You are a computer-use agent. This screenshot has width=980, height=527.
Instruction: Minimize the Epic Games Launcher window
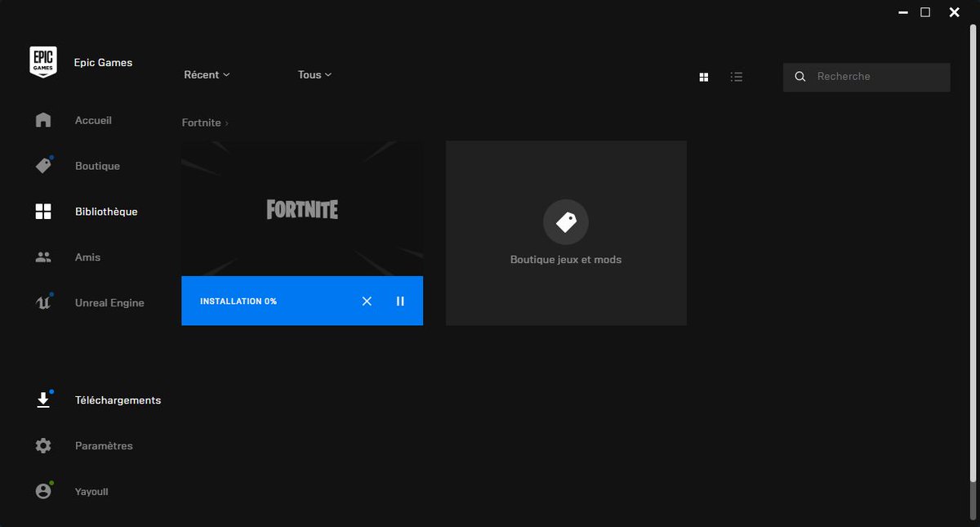[x=902, y=12]
